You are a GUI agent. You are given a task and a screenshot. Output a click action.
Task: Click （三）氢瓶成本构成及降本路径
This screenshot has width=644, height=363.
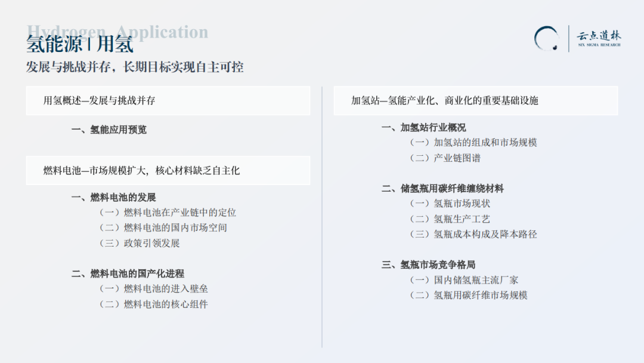(473, 234)
